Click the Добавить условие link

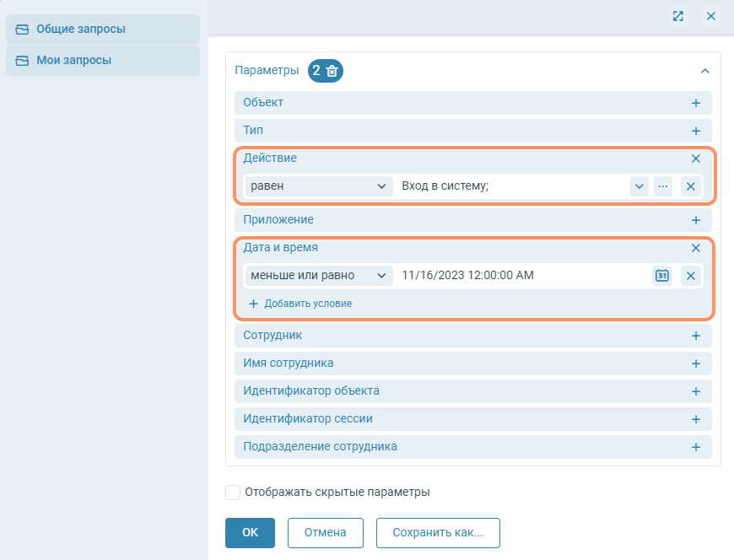coord(300,304)
